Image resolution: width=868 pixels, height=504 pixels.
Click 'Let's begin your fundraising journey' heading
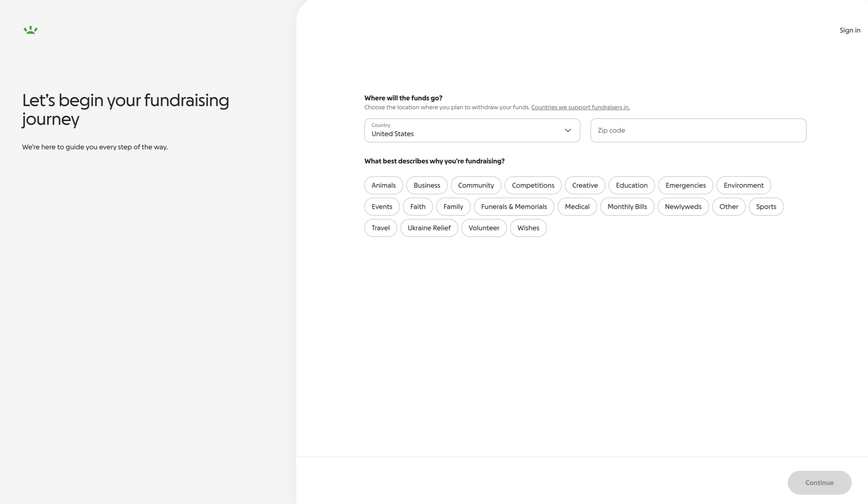pos(126,109)
